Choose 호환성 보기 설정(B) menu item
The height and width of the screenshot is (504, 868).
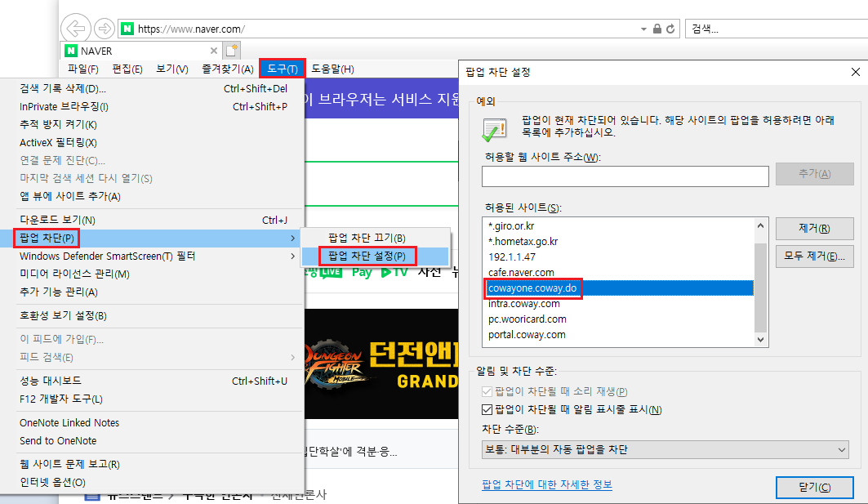click(154, 315)
